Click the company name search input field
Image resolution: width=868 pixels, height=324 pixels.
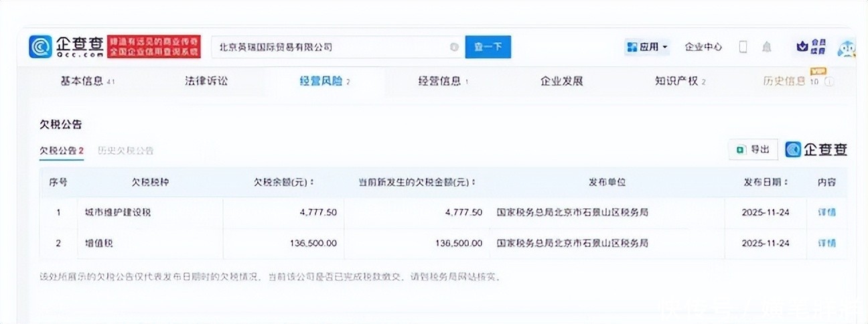(328, 47)
